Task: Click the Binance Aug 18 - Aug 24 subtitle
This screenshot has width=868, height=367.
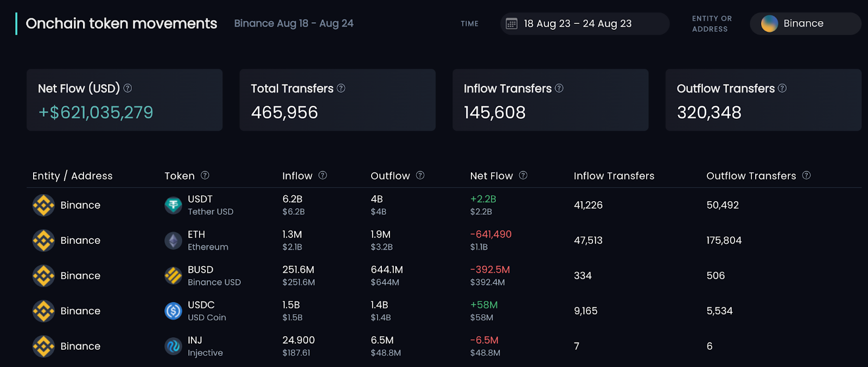Action: pyautogui.click(x=294, y=23)
